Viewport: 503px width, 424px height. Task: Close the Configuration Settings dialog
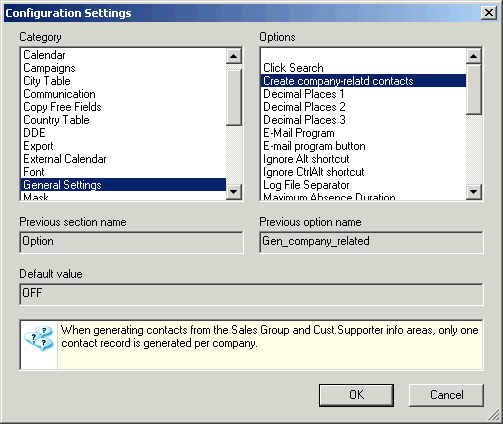(489, 13)
